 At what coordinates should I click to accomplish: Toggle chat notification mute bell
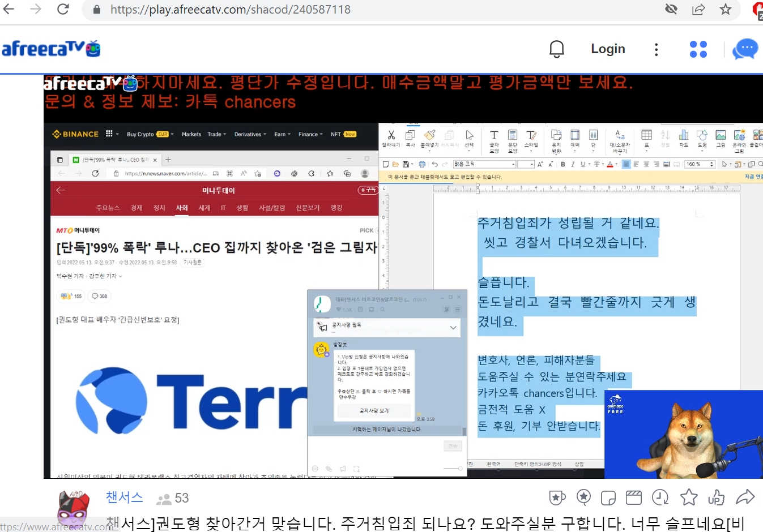click(x=446, y=310)
